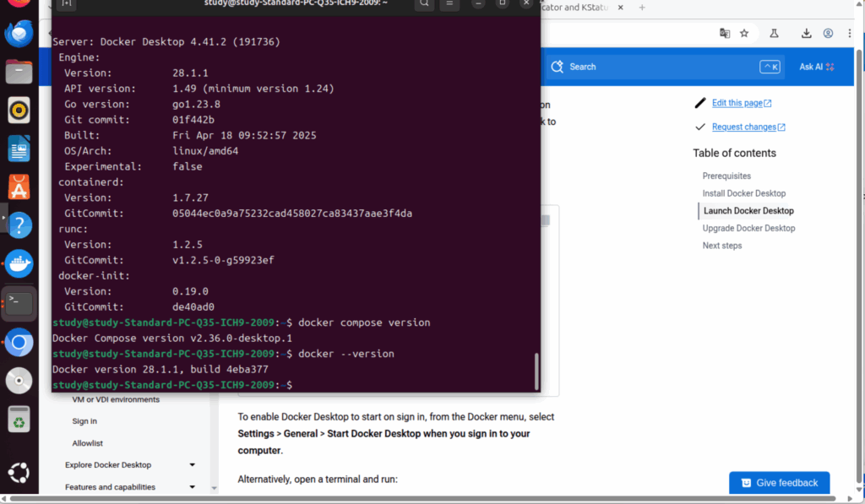Click the terminal text 'docker compose version'
This screenshot has width=865, height=504.
tap(364, 322)
